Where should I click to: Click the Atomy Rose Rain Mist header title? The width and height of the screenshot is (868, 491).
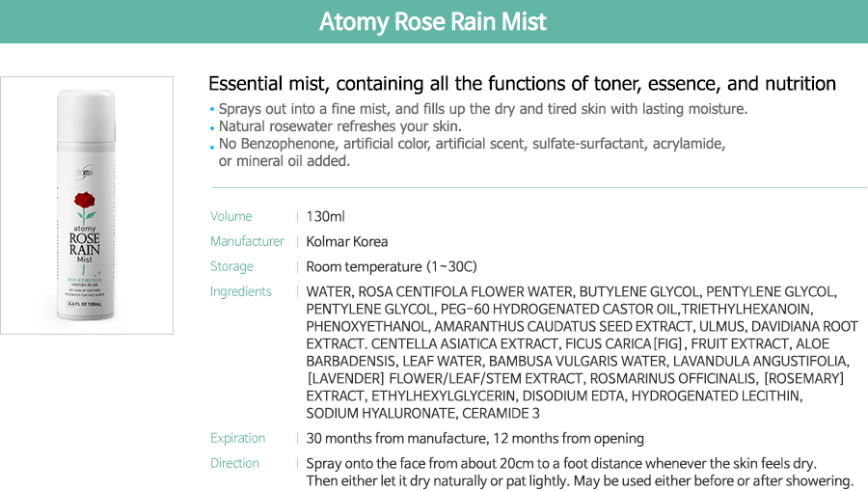pyautogui.click(x=432, y=21)
